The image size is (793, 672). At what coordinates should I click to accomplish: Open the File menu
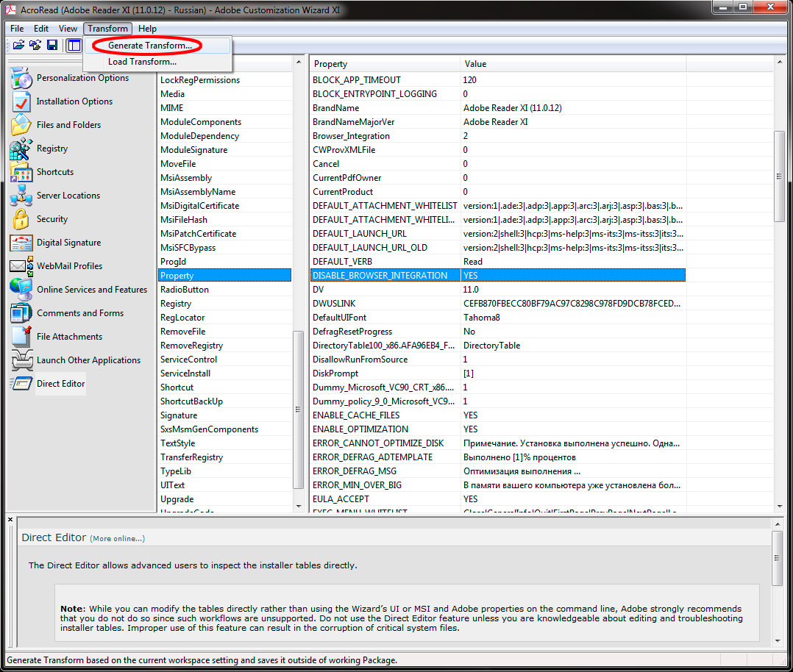click(17, 29)
